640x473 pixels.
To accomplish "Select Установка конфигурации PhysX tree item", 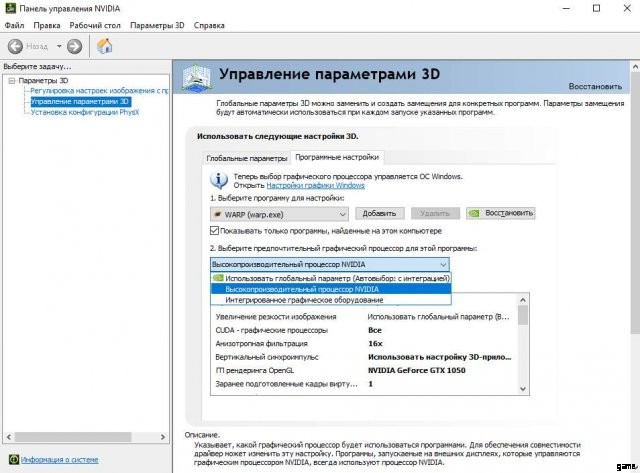I will pyautogui.click(x=85, y=112).
